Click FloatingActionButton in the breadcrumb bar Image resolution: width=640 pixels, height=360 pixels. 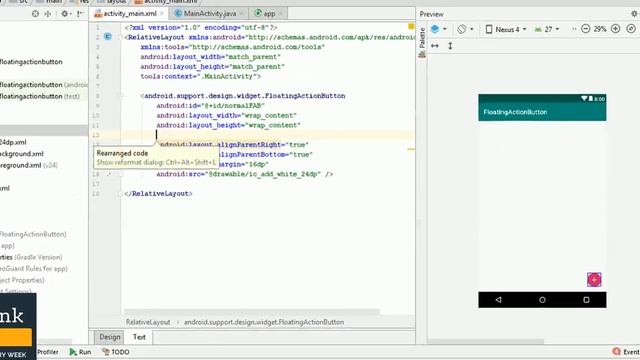tap(264, 322)
